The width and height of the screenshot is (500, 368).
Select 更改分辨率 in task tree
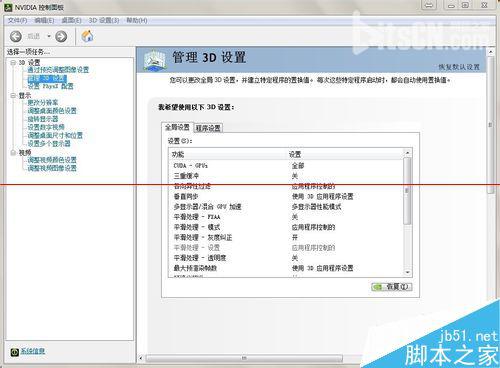point(43,102)
